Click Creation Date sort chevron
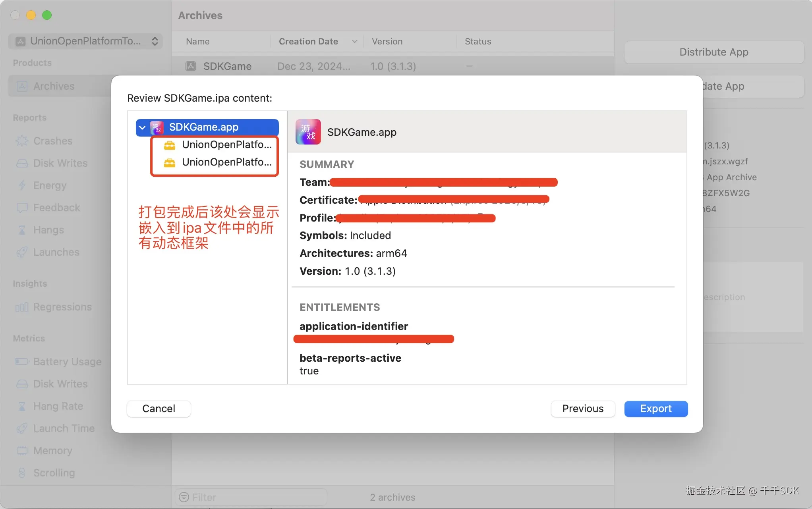Viewport: 812px width, 509px height. click(354, 41)
